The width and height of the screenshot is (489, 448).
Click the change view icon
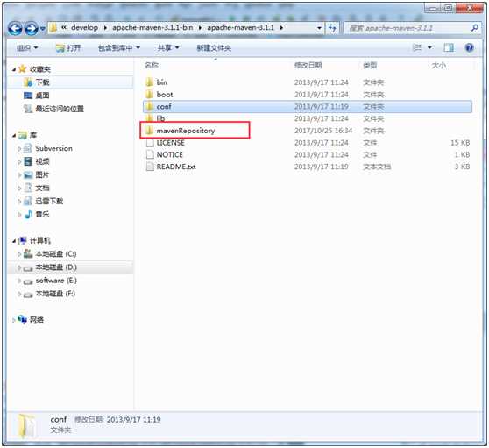pyautogui.click(x=417, y=47)
